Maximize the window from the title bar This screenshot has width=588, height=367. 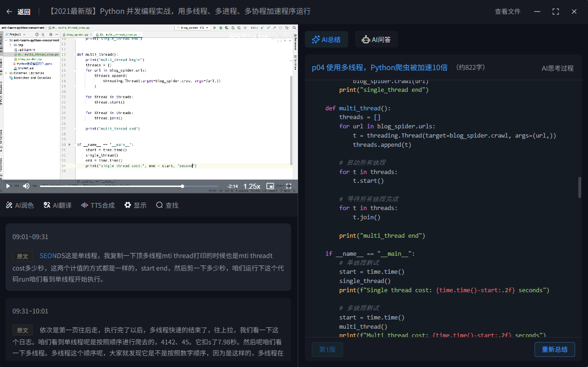point(556,12)
